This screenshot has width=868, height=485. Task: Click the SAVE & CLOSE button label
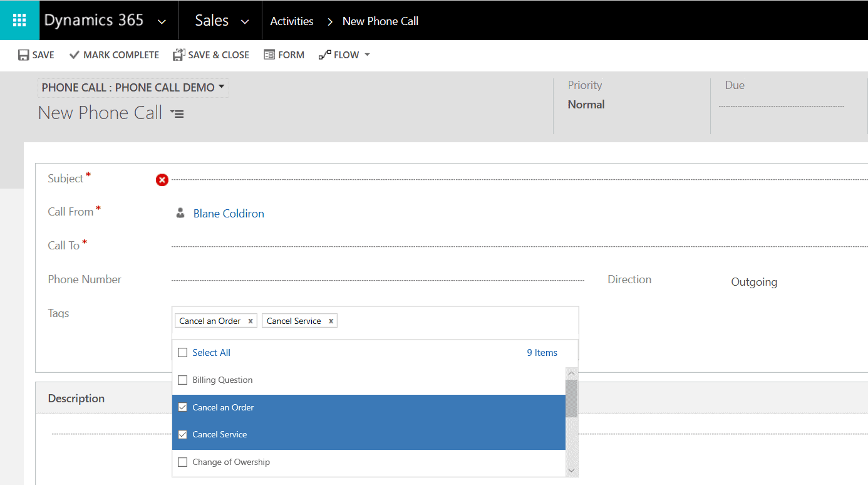pos(219,55)
